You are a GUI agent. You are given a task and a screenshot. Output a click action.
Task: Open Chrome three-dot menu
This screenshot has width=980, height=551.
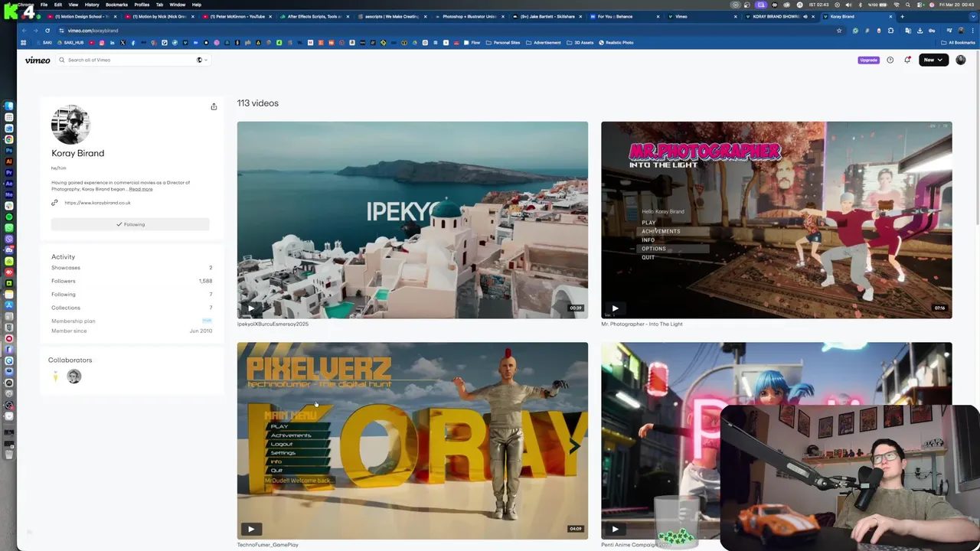point(973,31)
